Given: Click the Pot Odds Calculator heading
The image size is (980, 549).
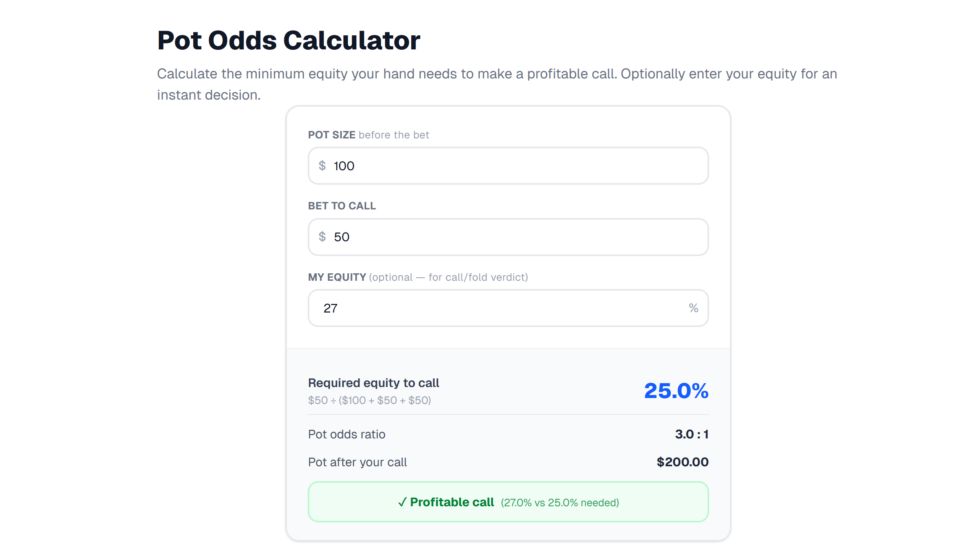Looking at the screenshot, I should coord(289,40).
